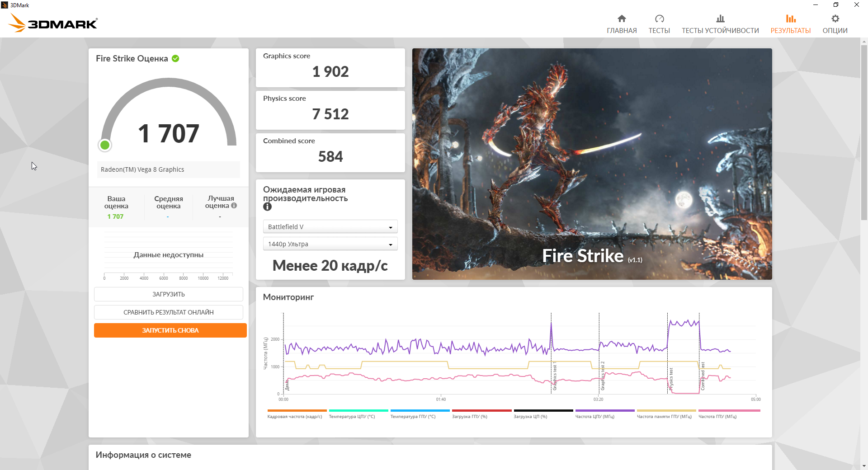This screenshot has width=868, height=470.
Task: Click the Physics test marker on chart
Action: [x=671, y=379]
